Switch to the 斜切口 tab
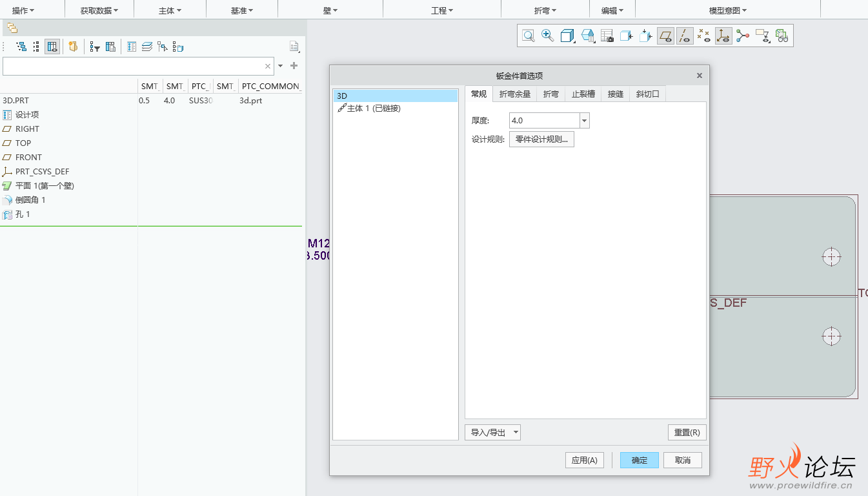The image size is (868, 496). (648, 94)
